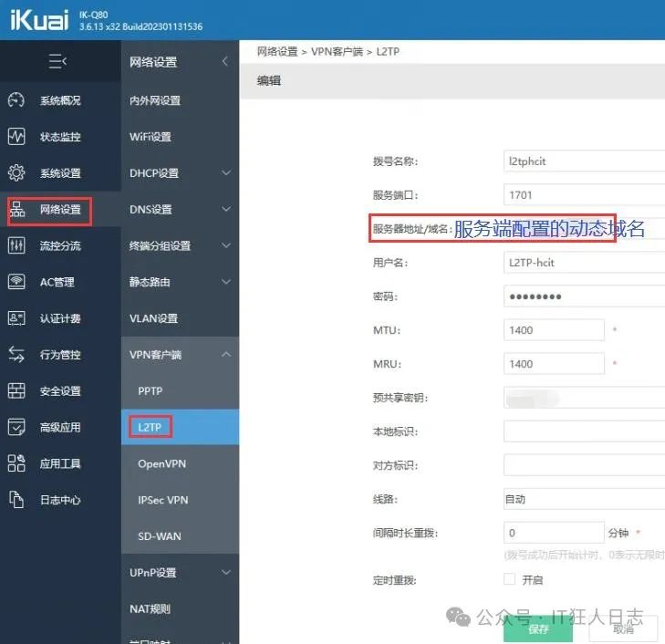The image size is (665, 644).
Task: Click the MTU input field
Action: pos(554,330)
